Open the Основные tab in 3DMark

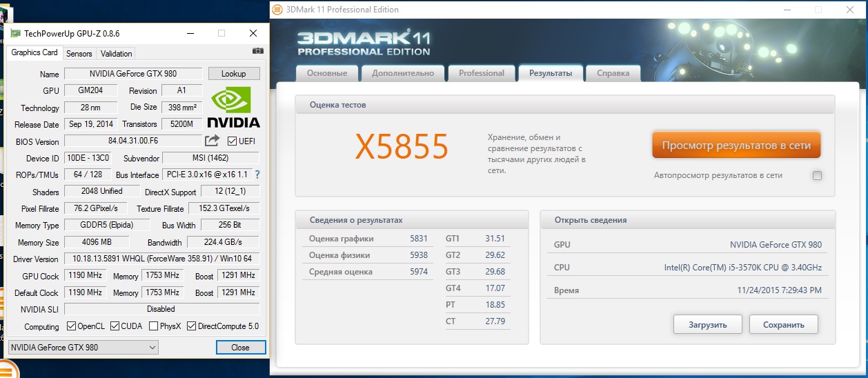point(327,73)
